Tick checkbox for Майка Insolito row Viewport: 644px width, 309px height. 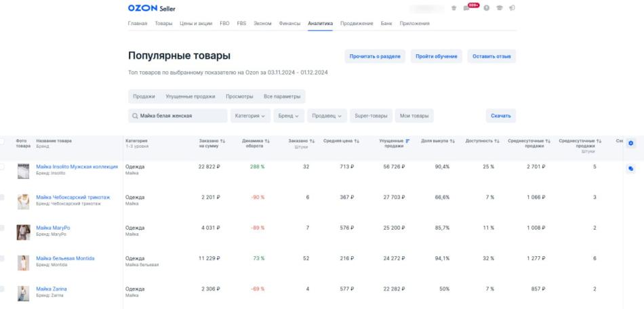[x=2, y=167]
